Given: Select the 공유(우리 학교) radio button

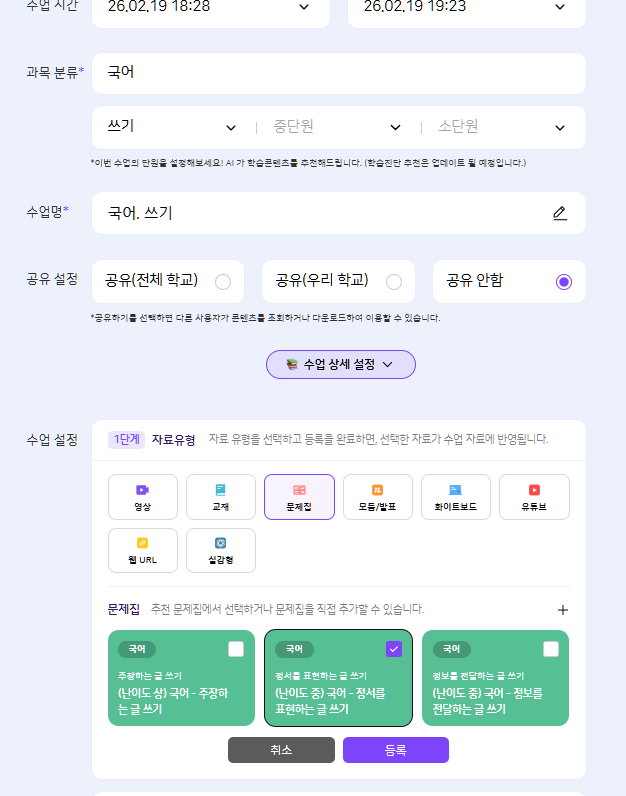Looking at the screenshot, I should pos(394,282).
